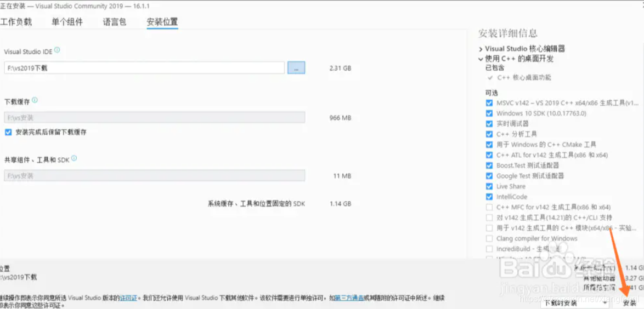Open the 许可证 link
This screenshot has width=644, height=309.
[128, 297]
